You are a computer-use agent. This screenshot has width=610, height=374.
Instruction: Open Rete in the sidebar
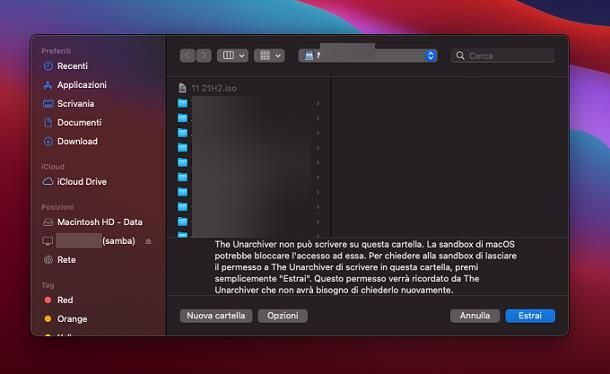coord(59,260)
